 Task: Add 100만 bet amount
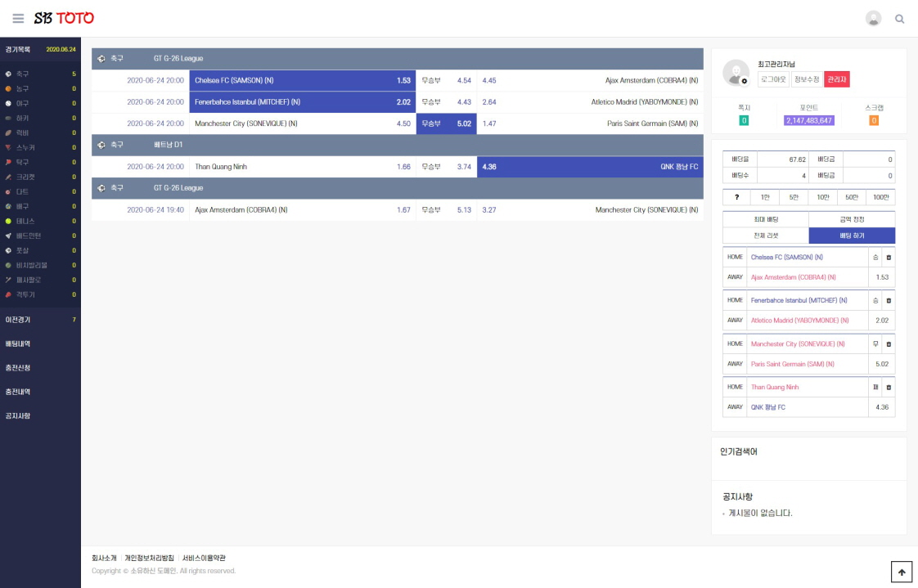tap(880, 198)
